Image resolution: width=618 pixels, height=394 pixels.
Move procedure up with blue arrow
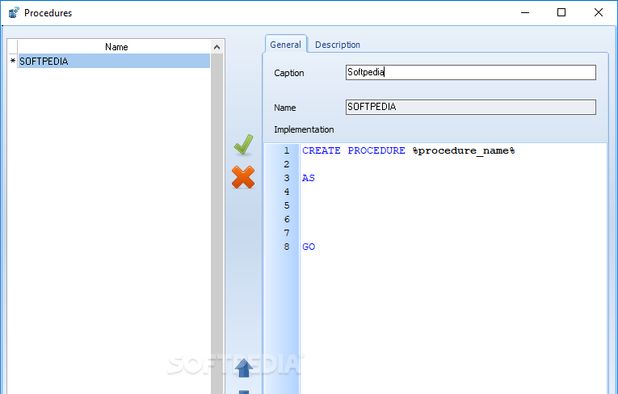244,368
